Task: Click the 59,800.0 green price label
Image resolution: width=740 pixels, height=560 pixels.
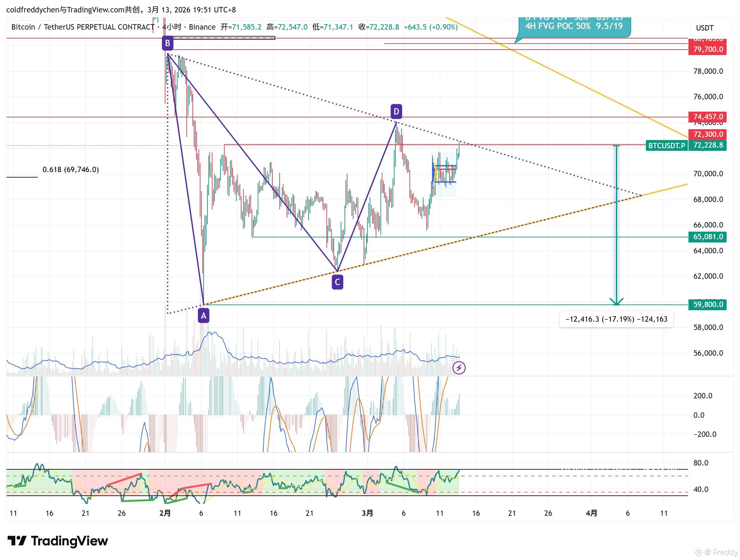Action: pos(708,304)
